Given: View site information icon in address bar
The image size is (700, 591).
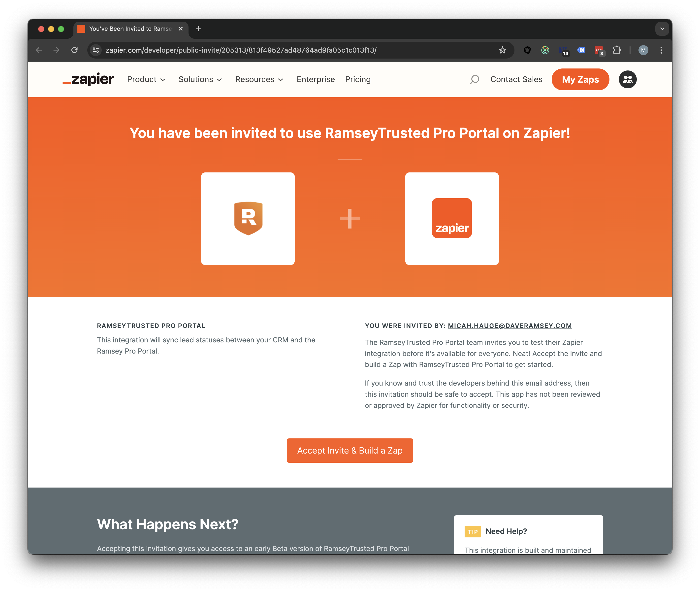Looking at the screenshot, I should click(96, 50).
